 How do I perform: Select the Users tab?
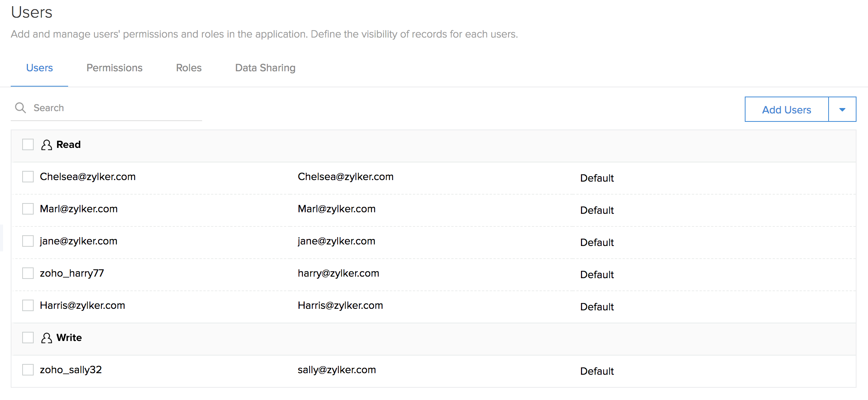[x=39, y=68]
